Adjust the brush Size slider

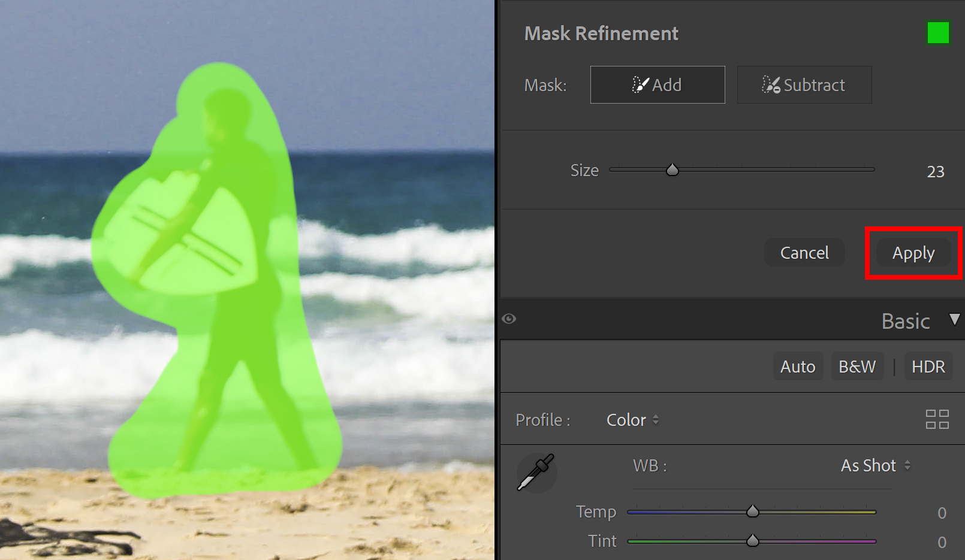pyautogui.click(x=672, y=169)
